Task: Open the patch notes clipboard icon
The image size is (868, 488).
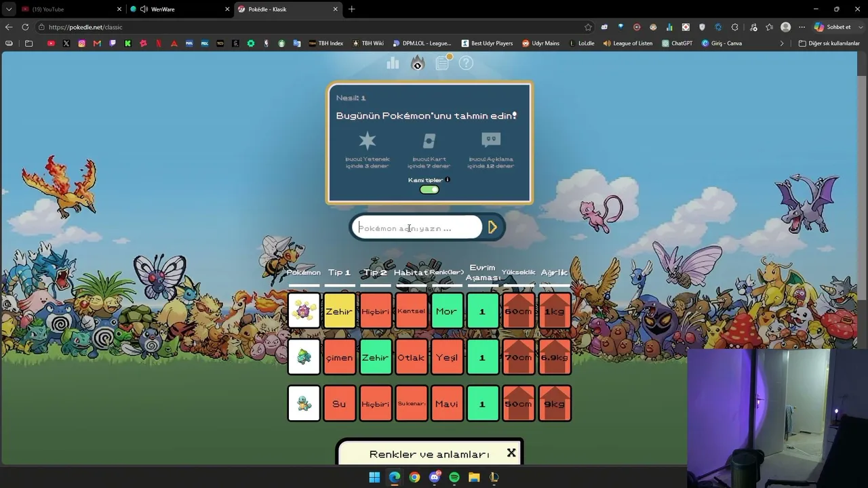Action: pyautogui.click(x=442, y=62)
